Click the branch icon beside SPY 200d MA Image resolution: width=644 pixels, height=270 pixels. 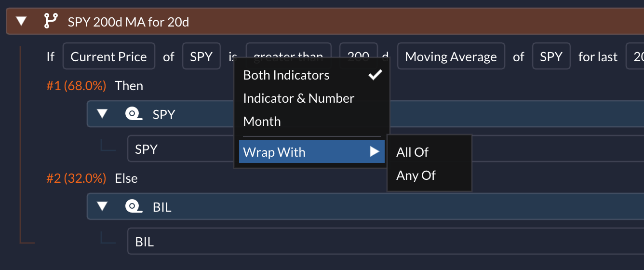point(50,21)
